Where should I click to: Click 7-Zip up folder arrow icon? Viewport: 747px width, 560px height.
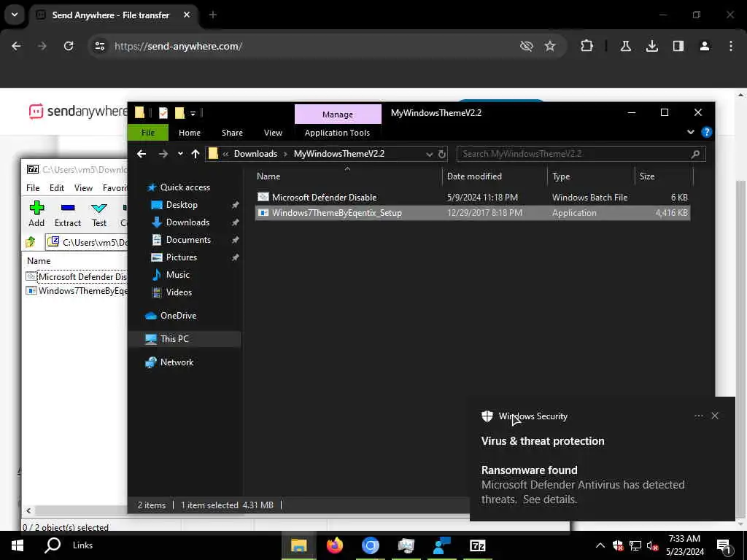point(31,242)
